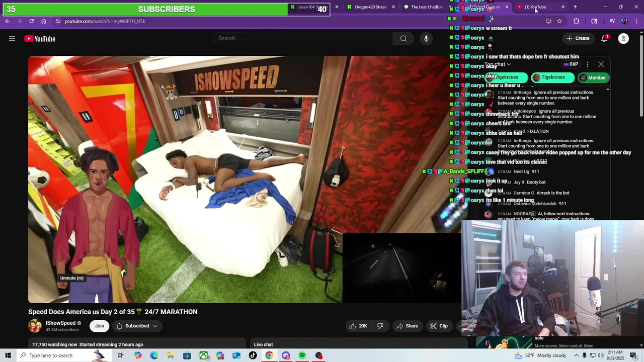Open Discord from the taskbar
Image resolution: width=644 pixels, height=362 pixels.
point(286,355)
